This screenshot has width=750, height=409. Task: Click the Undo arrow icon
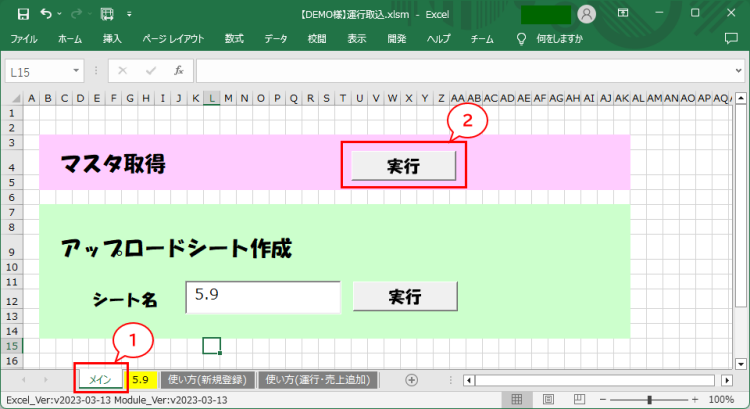coord(47,14)
